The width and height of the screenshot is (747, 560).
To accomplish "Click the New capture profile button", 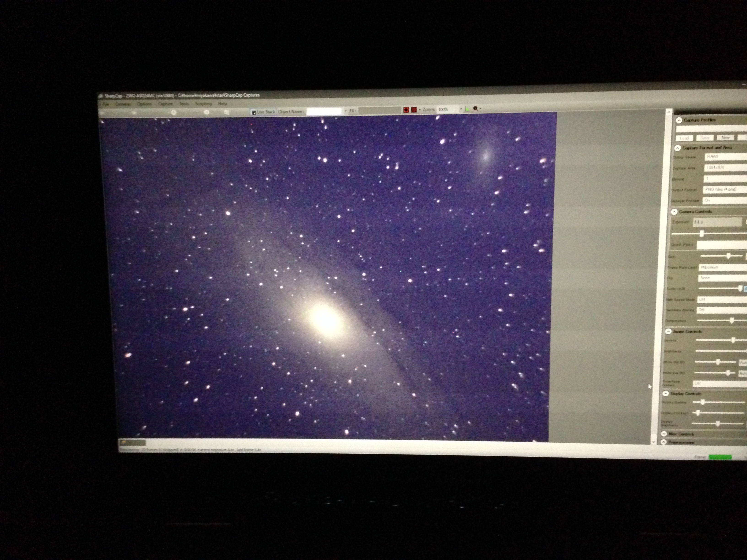I will coord(725,138).
